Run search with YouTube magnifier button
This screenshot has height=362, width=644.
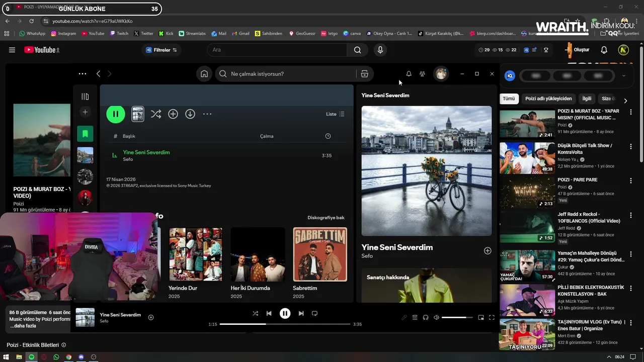pos(357,50)
